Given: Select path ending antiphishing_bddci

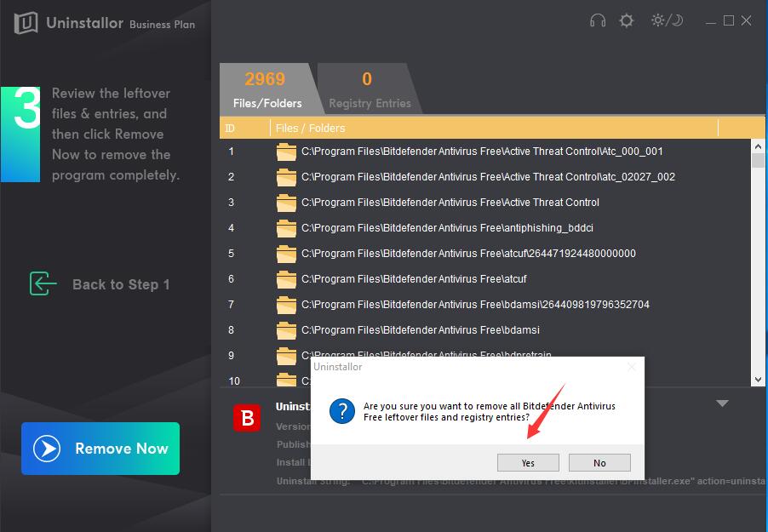Looking at the screenshot, I should [x=447, y=228].
